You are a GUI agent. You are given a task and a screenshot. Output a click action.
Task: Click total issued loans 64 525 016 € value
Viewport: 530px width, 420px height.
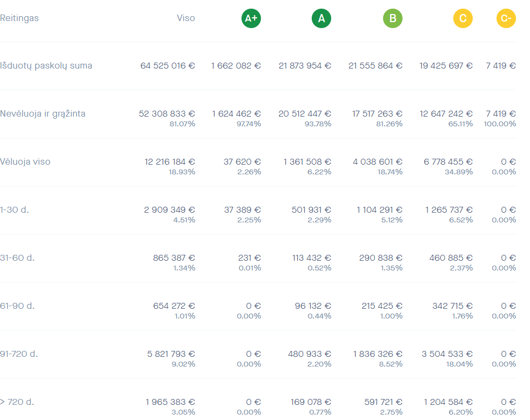pos(167,65)
